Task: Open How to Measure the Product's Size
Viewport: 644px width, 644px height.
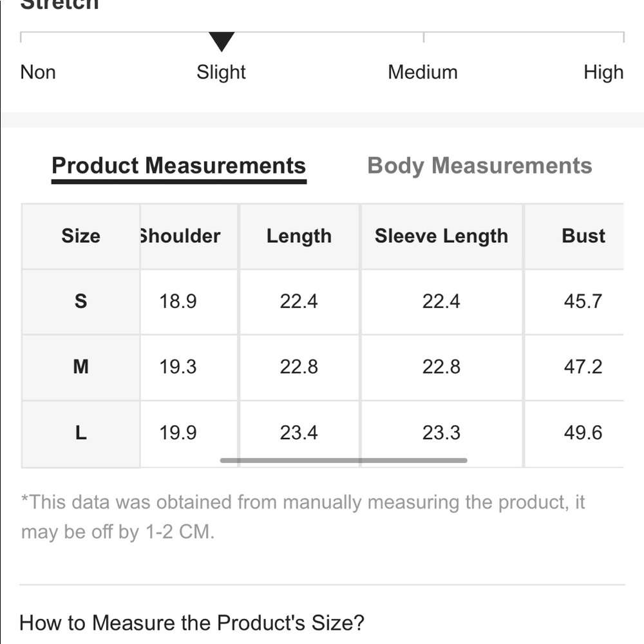Action: 192,623
